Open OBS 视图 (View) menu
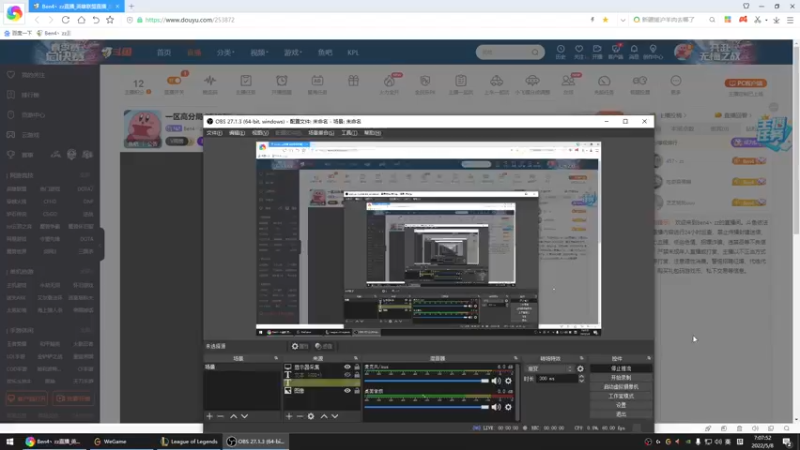Image resolution: width=800 pixels, height=450 pixels. 260,133
